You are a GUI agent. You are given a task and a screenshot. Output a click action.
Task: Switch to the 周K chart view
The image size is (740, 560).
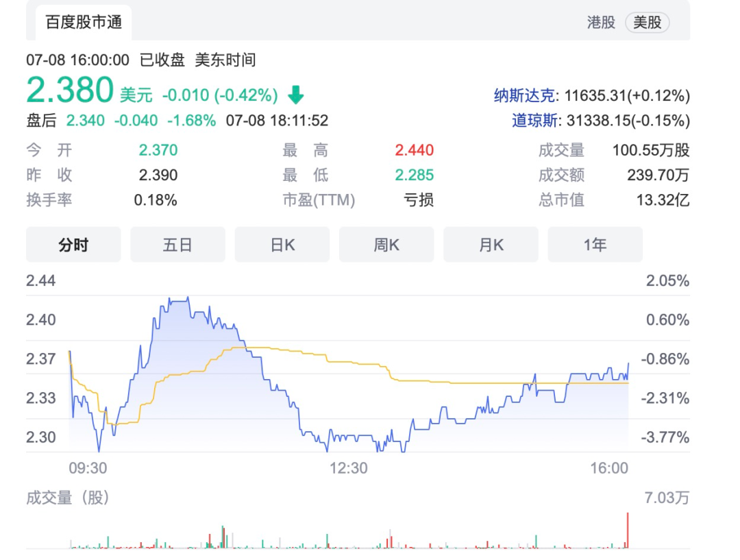[x=386, y=245]
